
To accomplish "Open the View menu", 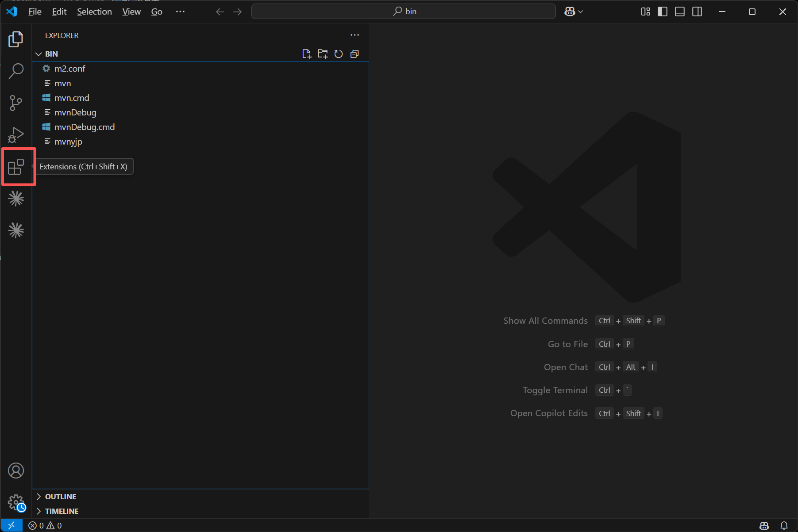I will tap(131, 12).
